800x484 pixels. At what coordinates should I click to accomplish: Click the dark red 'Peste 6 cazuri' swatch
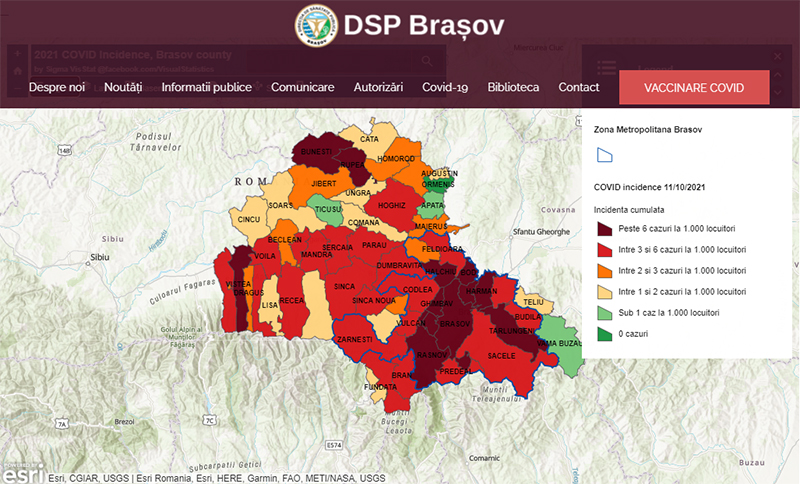(604, 229)
